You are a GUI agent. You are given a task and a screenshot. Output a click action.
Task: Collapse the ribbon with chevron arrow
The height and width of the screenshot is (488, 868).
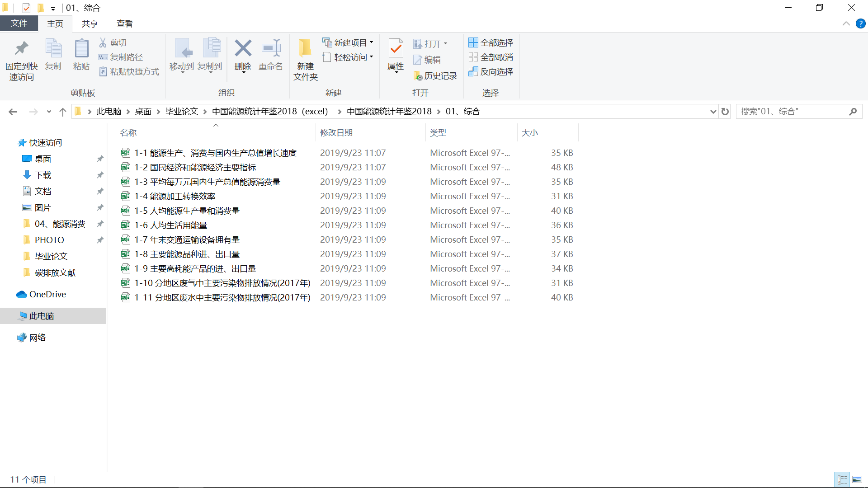coord(846,24)
